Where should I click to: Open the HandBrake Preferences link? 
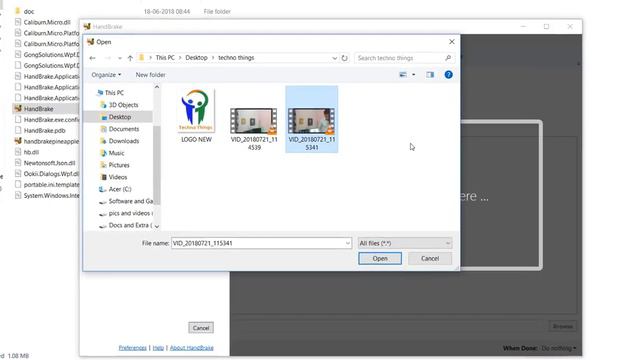(132, 348)
